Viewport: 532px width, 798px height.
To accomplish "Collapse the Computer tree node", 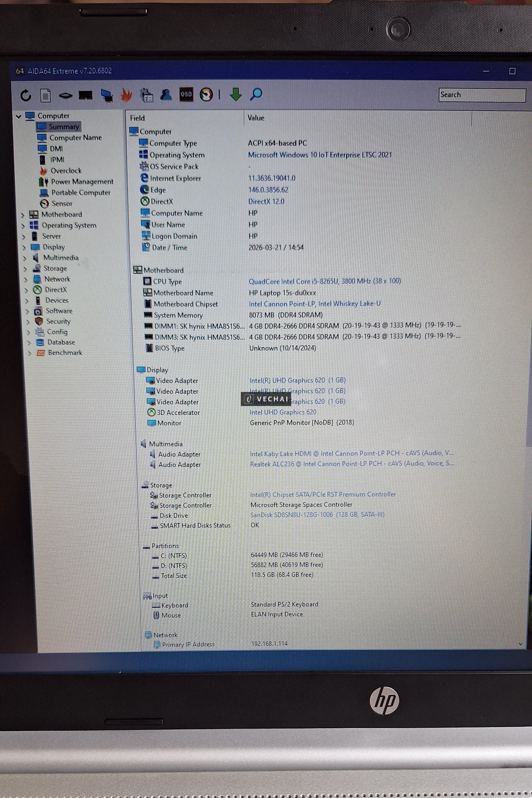I will click(x=18, y=116).
